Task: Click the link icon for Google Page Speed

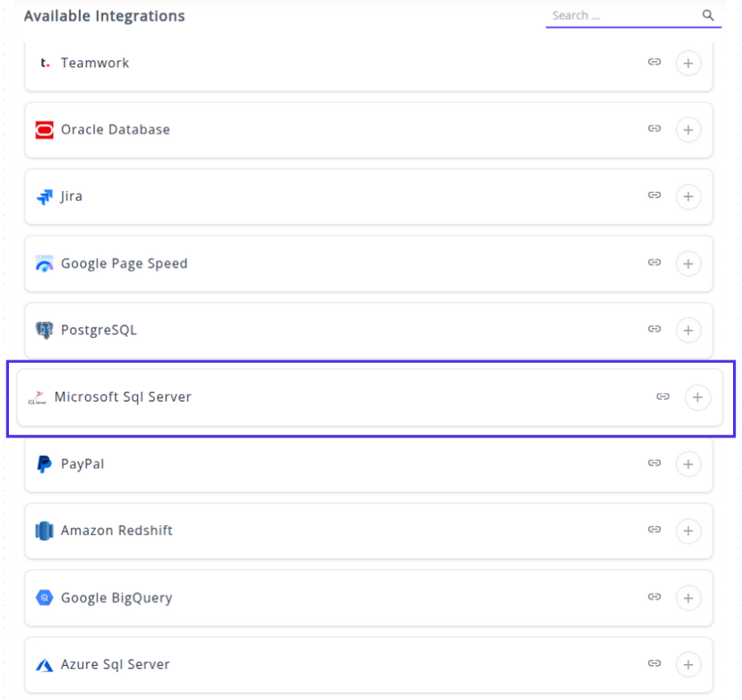Action: 654,264
